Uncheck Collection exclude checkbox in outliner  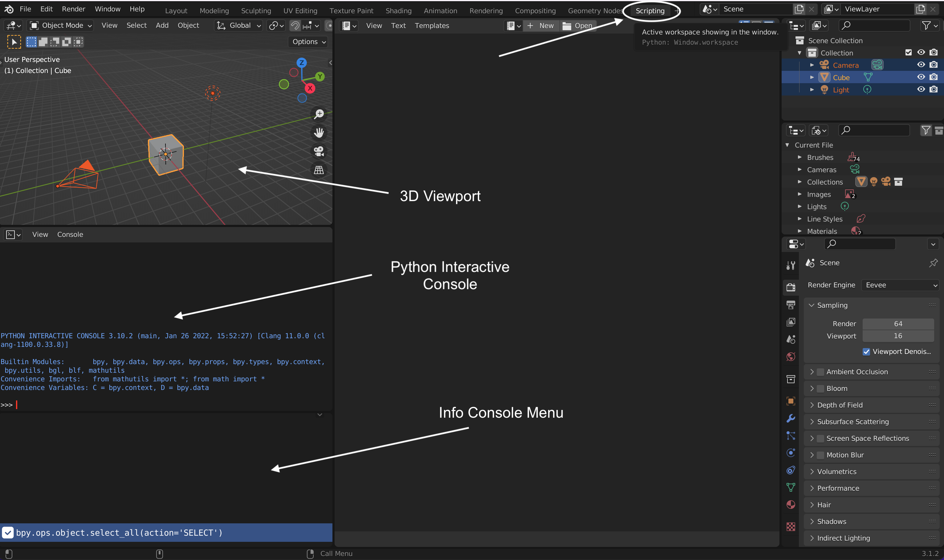tap(908, 52)
